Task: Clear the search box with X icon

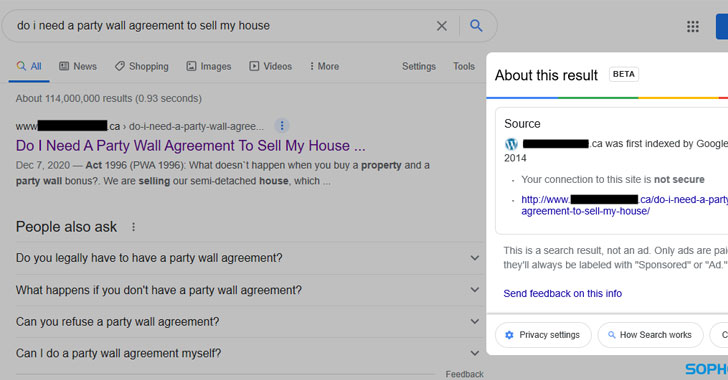Action: (x=442, y=26)
